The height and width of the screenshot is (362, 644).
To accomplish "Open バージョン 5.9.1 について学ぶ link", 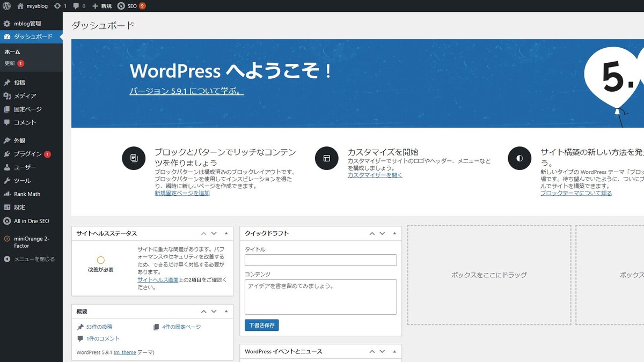I will click(187, 91).
